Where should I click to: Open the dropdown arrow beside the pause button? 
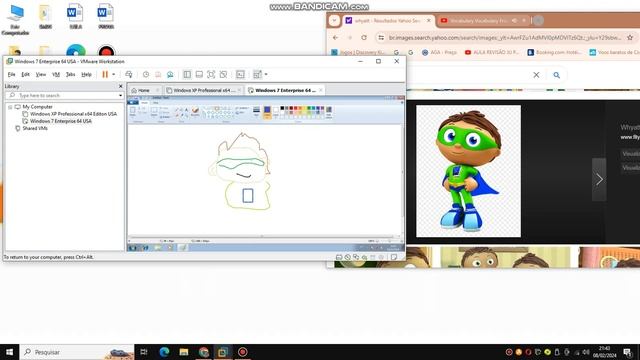(x=113, y=74)
